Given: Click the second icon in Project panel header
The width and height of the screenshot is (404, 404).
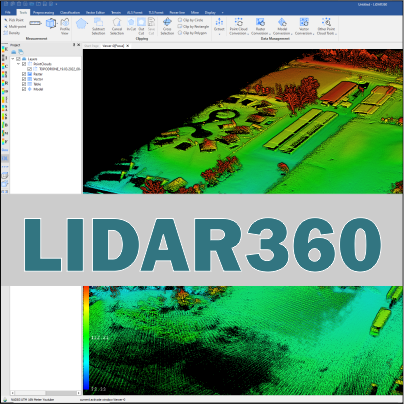Looking at the screenshot, I should [x=21, y=52].
